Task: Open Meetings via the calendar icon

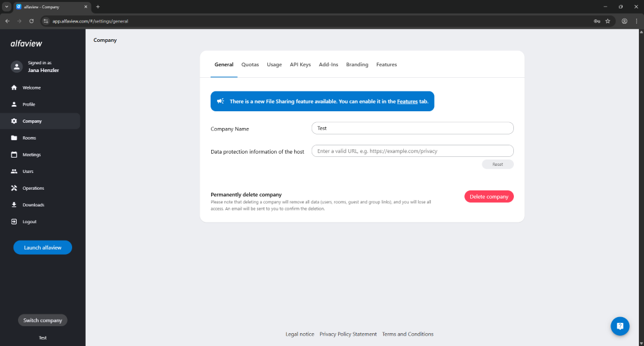Action: [x=14, y=154]
